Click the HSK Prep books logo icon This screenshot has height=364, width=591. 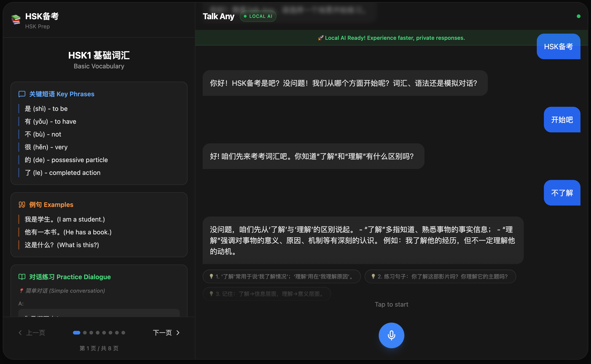tap(16, 19)
